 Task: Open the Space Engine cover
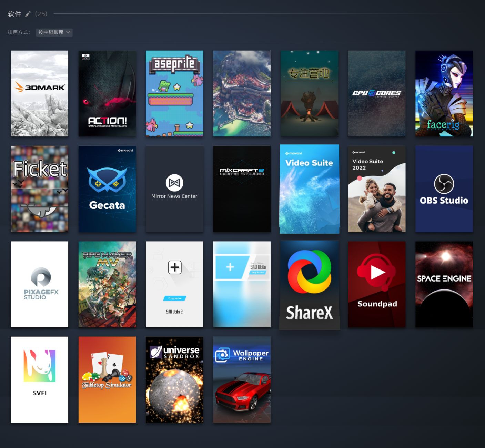coord(444,284)
